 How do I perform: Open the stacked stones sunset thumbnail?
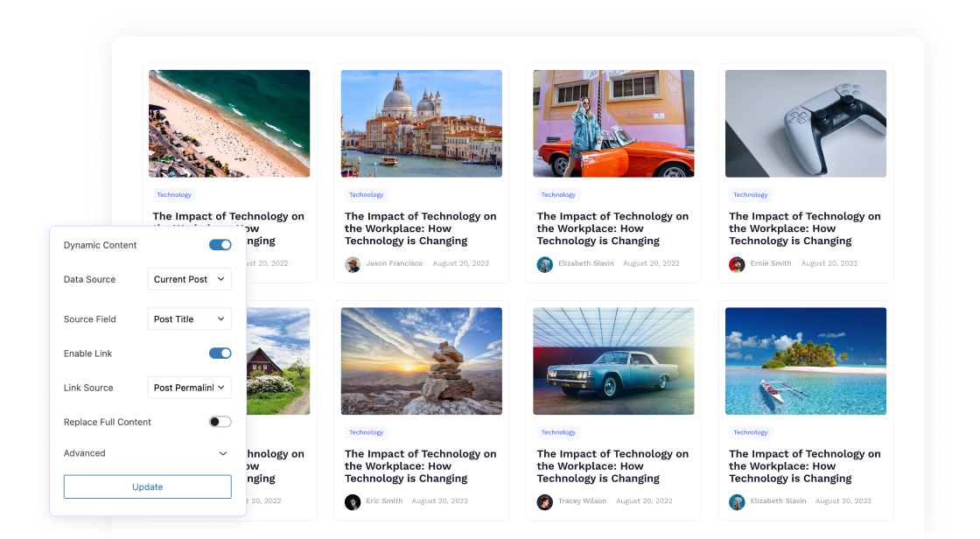coord(421,360)
